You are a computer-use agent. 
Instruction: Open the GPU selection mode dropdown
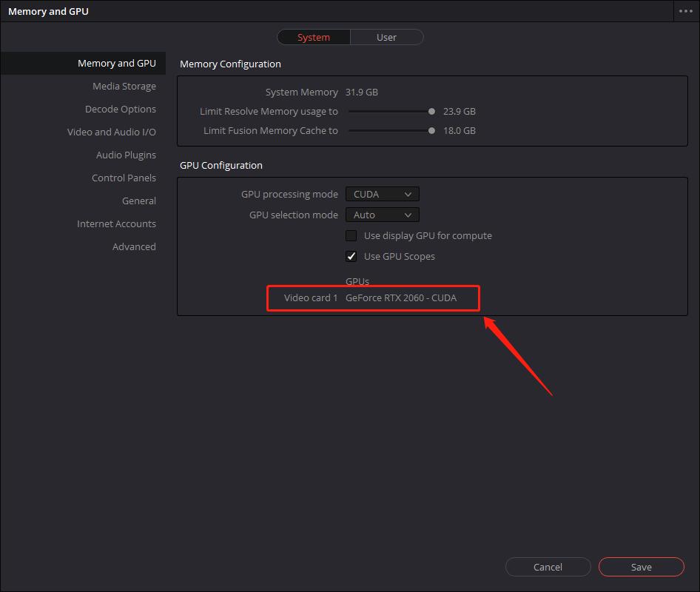pos(382,215)
